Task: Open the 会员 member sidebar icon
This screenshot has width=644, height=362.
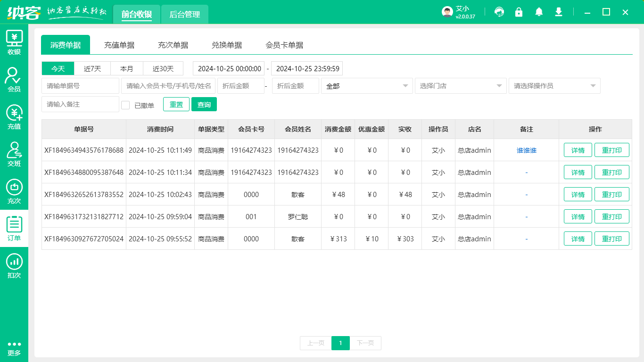Action: pos(14,80)
